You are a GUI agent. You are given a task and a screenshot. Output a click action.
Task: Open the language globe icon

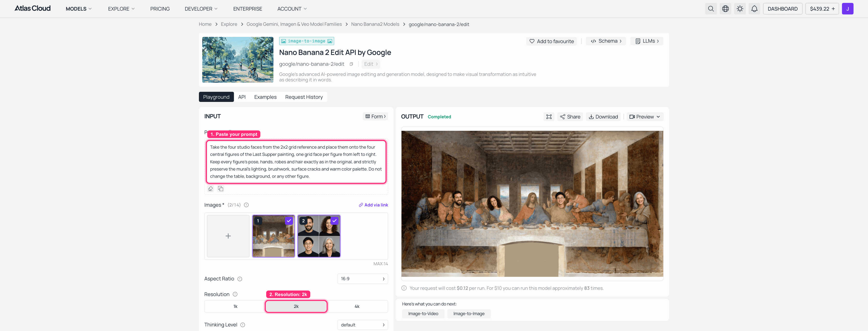725,9
